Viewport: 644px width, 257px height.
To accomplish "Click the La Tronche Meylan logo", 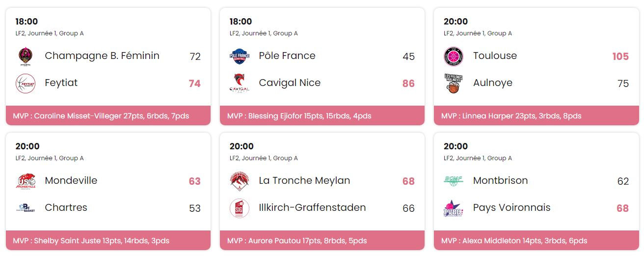I will click(240, 181).
